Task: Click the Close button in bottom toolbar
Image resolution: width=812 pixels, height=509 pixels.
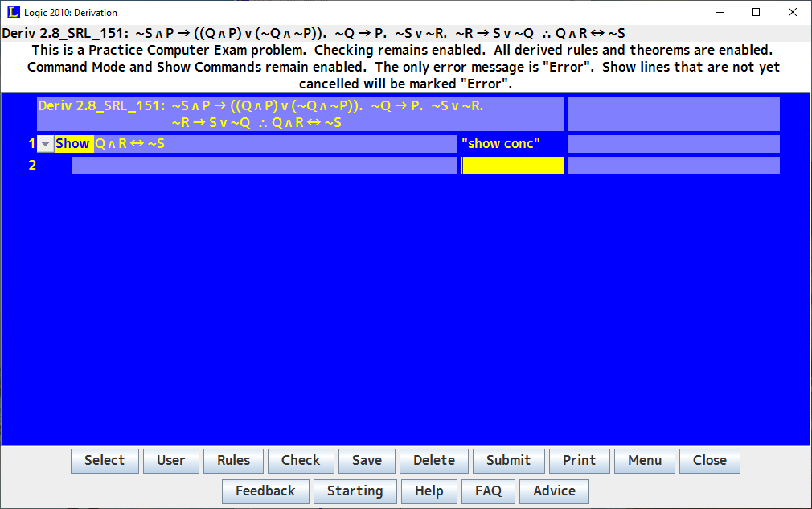Action: (x=710, y=460)
